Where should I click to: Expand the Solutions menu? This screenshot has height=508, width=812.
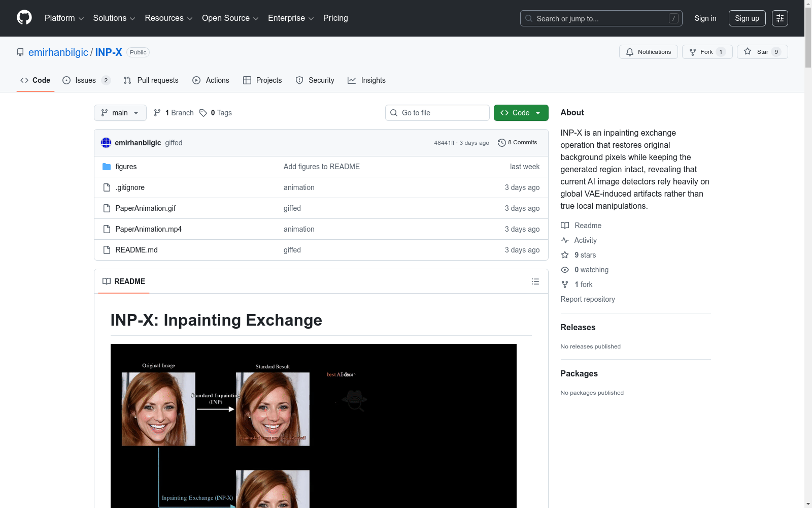click(114, 18)
